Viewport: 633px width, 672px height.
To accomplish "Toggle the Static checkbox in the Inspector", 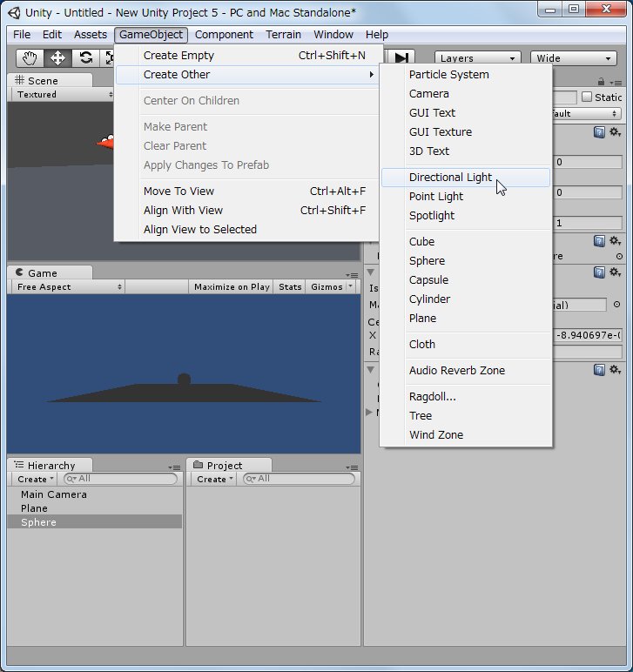I will click(586, 97).
